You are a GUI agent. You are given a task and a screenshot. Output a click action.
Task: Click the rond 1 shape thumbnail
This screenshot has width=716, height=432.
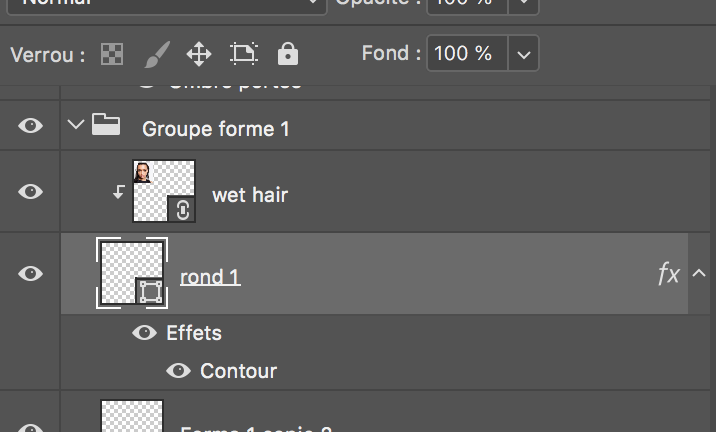pyautogui.click(x=132, y=272)
